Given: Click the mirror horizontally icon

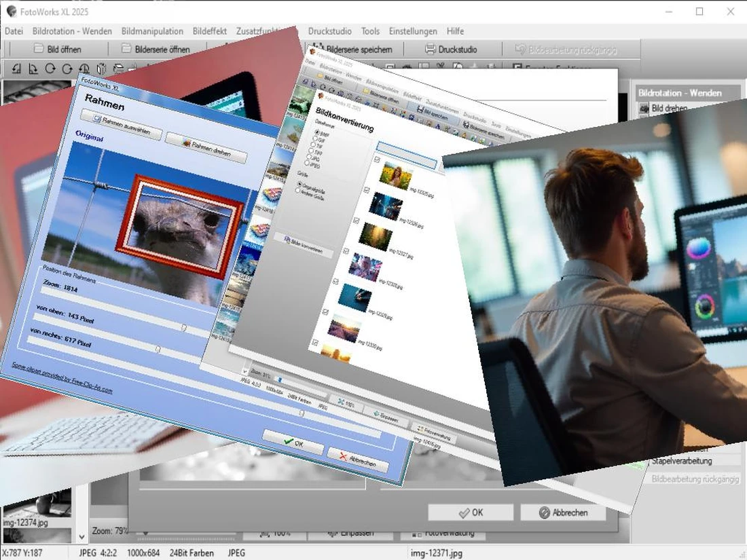Looking at the screenshot, I should [x=101, y=69].
